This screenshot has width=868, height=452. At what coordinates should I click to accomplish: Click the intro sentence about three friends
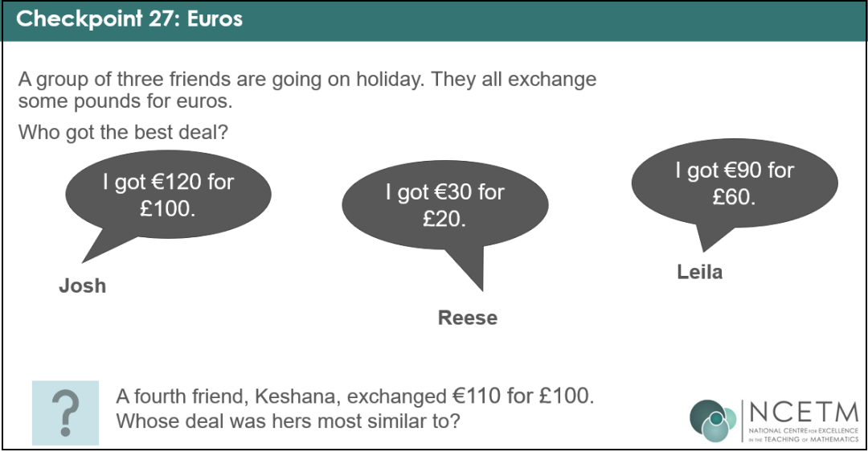pyautogui.click(x=307, y=90)
